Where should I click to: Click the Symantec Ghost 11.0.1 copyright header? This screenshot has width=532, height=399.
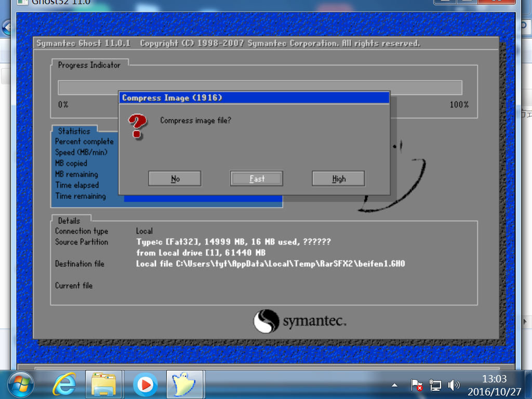(x=229, y=44)
